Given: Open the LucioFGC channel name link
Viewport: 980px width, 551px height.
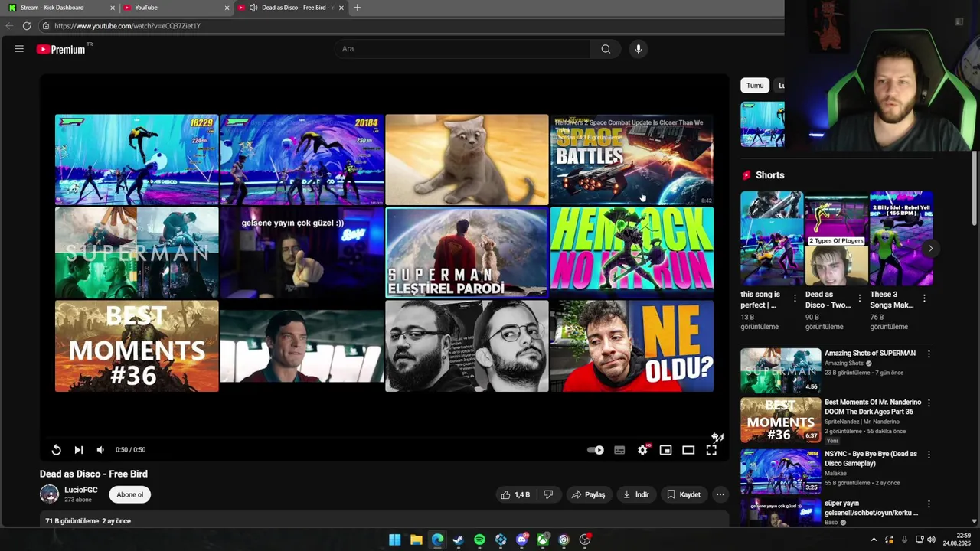Looking at the screenshot, I should (81, 490).
